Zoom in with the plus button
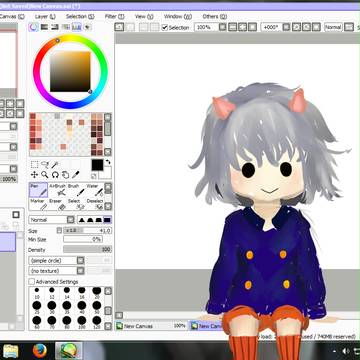360x360 pixels. (242, 27)
